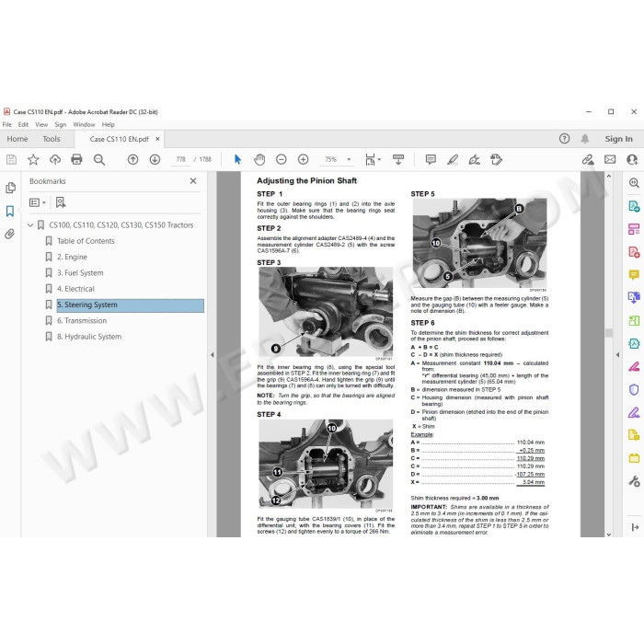Open the Sign document pen tool
Viewport: 644px width, 644px height.
point(475,159)
